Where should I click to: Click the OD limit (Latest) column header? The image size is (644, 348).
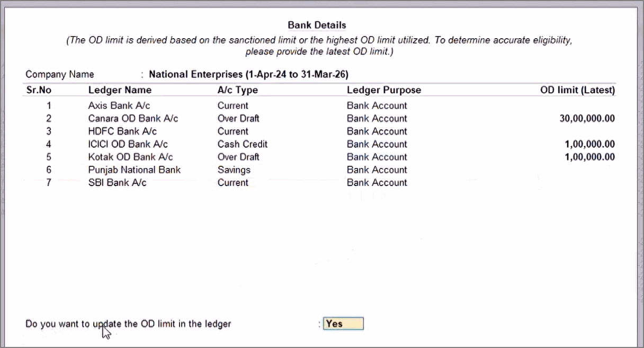[577, 90]
